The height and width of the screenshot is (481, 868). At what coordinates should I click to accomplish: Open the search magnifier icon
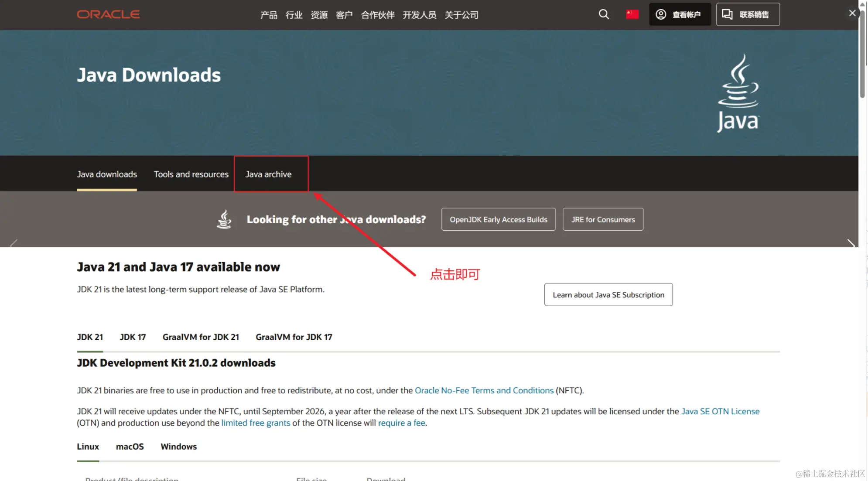604,14
